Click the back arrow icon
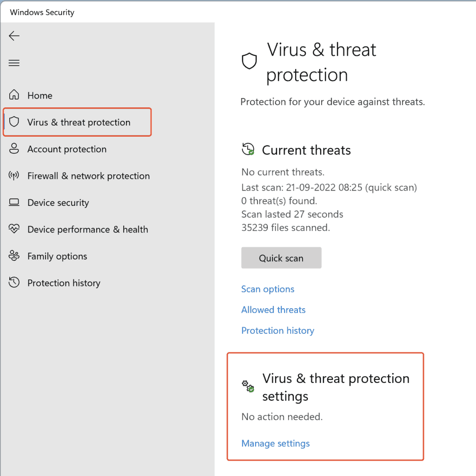 point(14,36)
